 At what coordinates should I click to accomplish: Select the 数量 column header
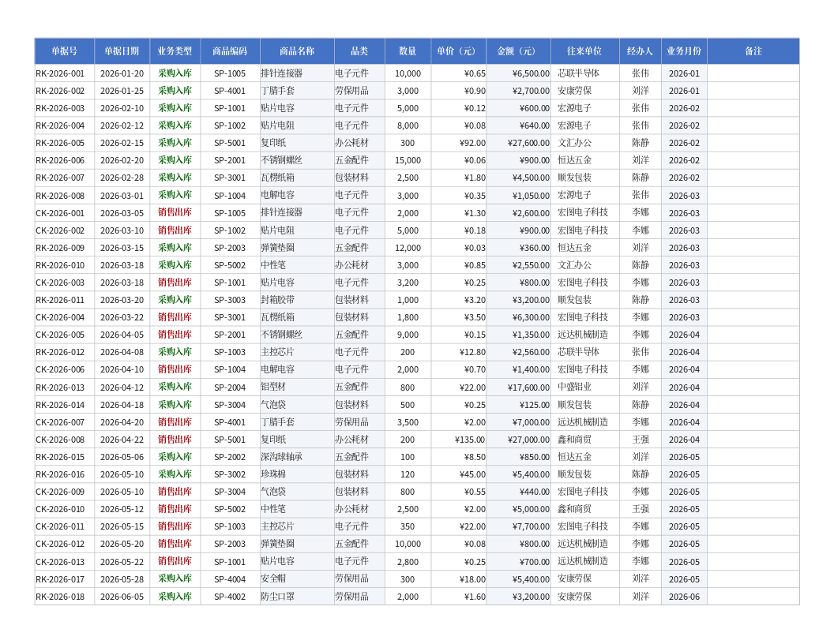click(x=408, y=51)
